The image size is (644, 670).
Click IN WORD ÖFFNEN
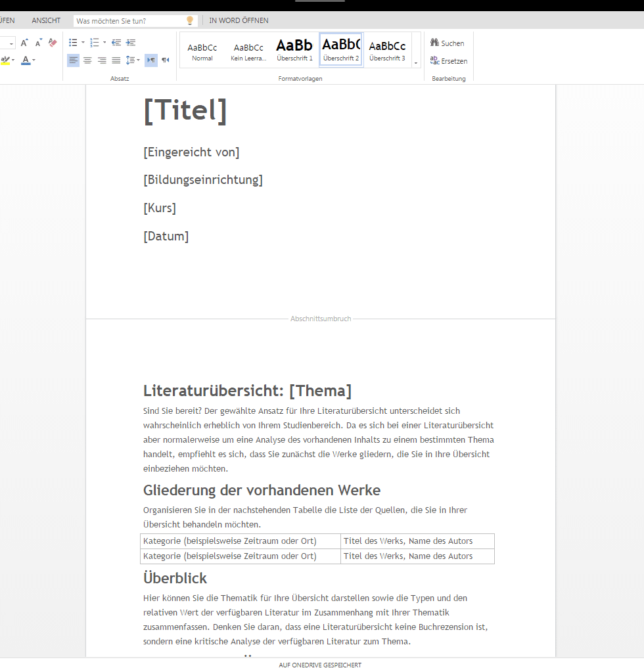239,20
